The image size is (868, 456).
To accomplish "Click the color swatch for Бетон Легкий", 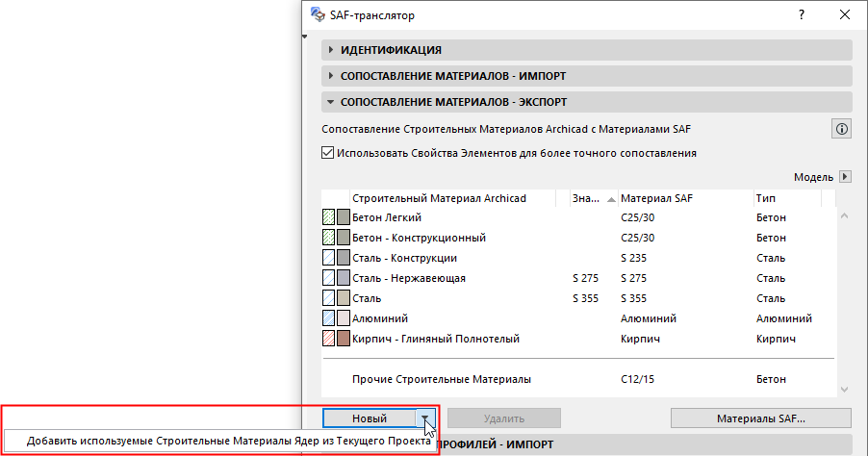I will [344, 217].
